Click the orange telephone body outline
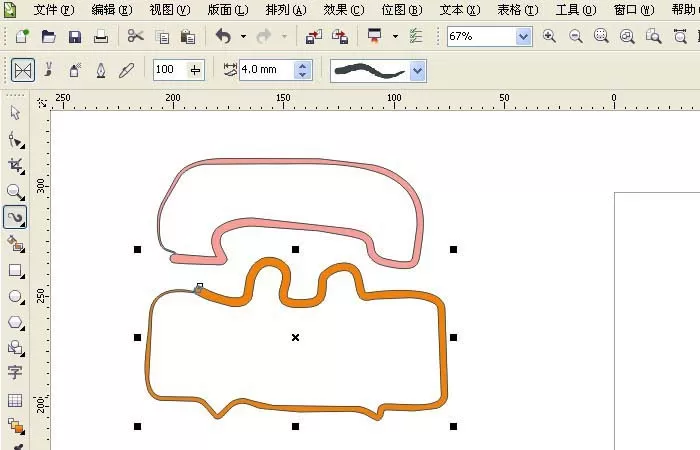The width and height of the screenshot is (700, 450). pyautogui.click(x=444, y=348)
